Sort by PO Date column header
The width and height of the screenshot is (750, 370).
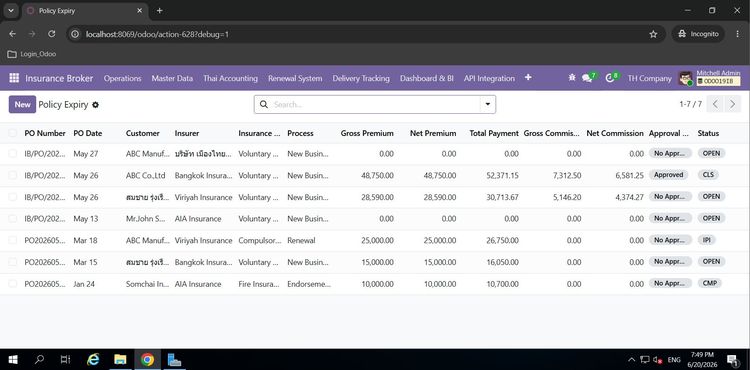click(88, 133)
